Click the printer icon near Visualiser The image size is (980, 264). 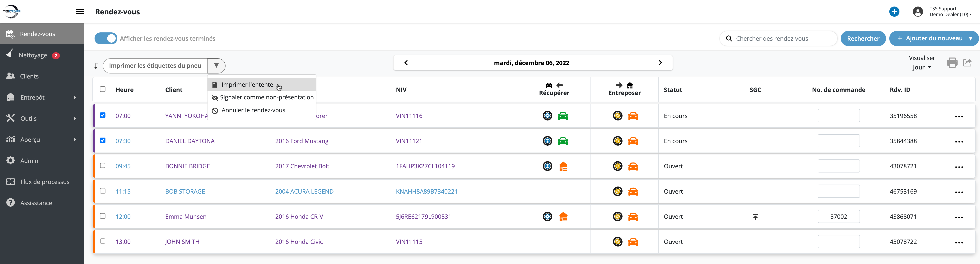952,63
